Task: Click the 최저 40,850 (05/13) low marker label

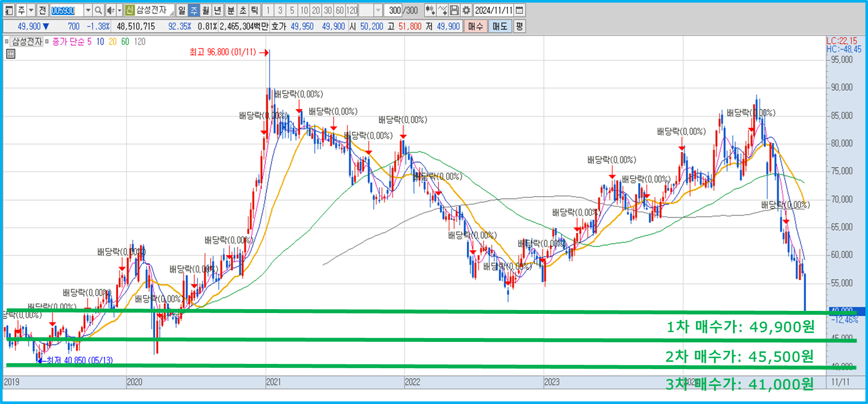Action: point(79,360)
